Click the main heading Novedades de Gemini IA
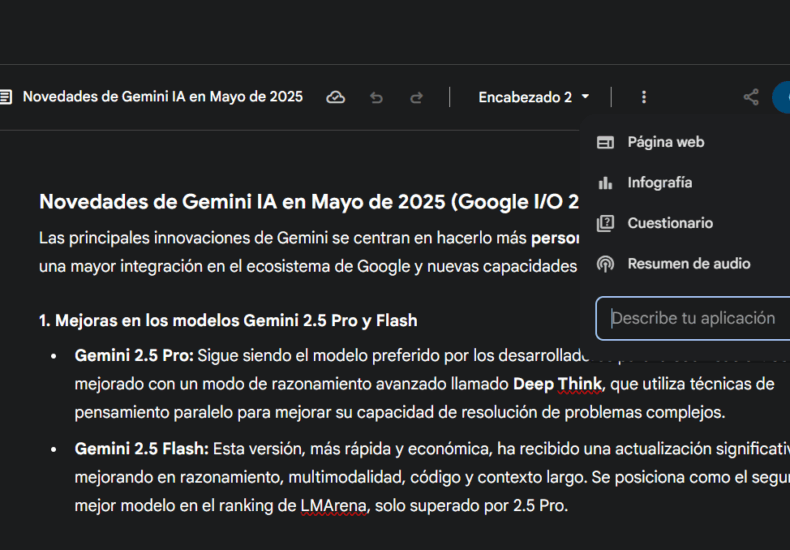The height and width of the screenshot is (550, 790). pos(309,202)
